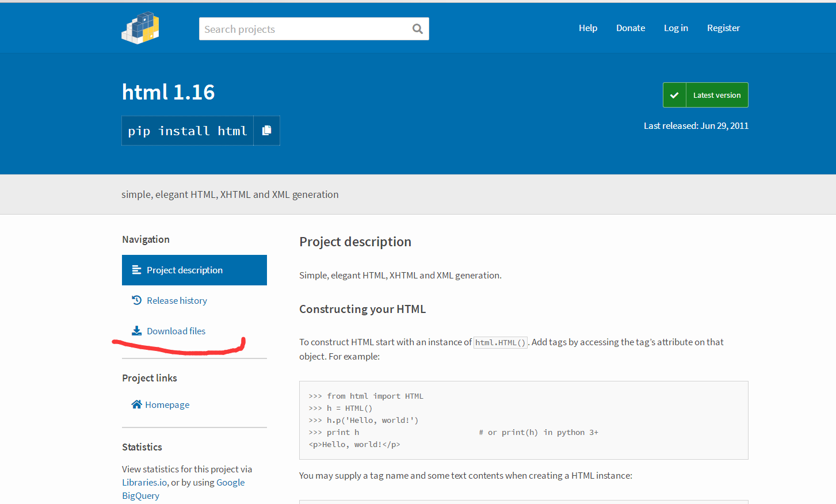
Task: Open the Download files tab
Action: click(194, 331)
